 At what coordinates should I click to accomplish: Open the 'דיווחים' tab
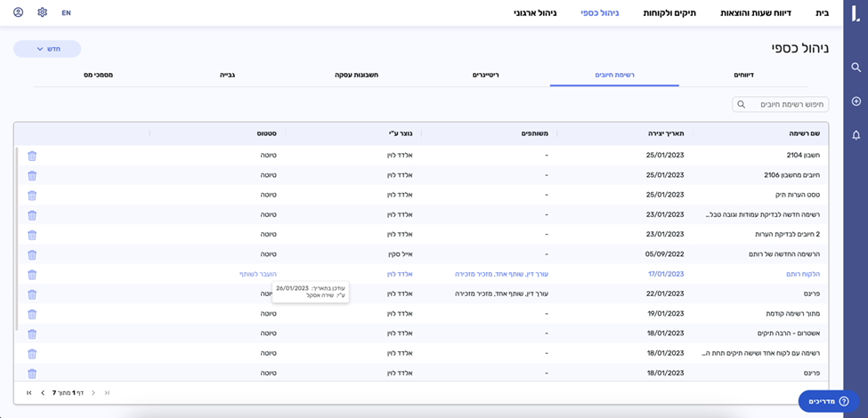tap(742, 76)
